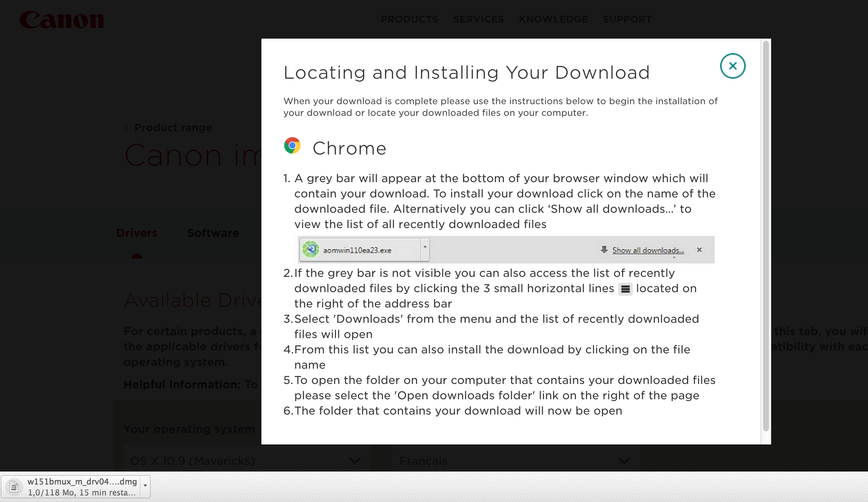Click the download arrow icon beside Show all downloads
Screen dimensions: 868x502
pyautogui.click(x=604, y=250)
